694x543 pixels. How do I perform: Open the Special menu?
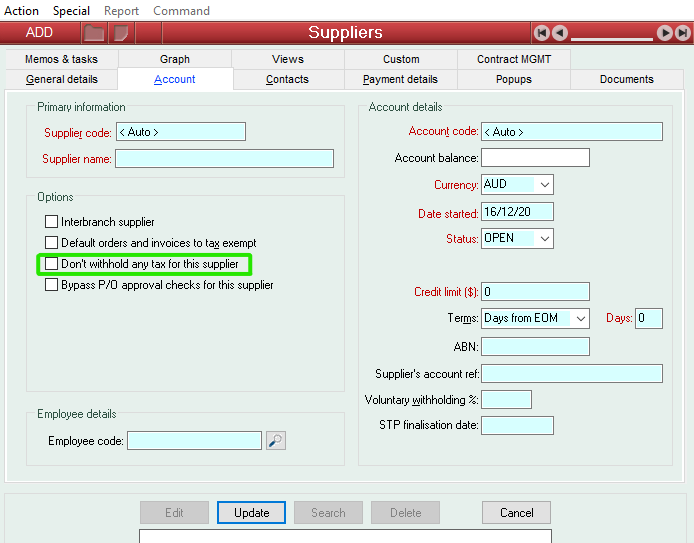pos(71,11)
